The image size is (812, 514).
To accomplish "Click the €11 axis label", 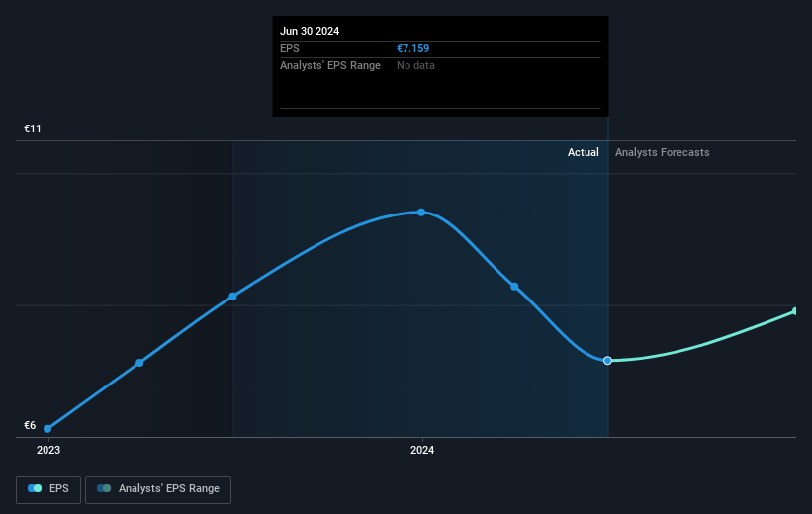I will pos(32,128).
